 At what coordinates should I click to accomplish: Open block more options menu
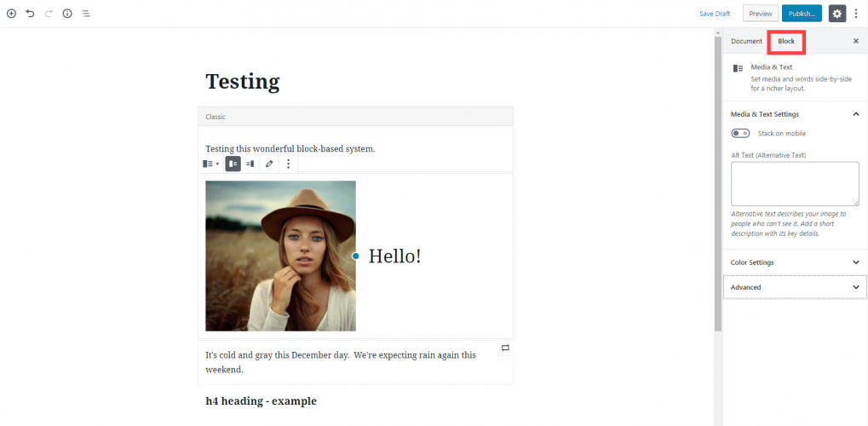pyautogui.click(x=289, y=164)
